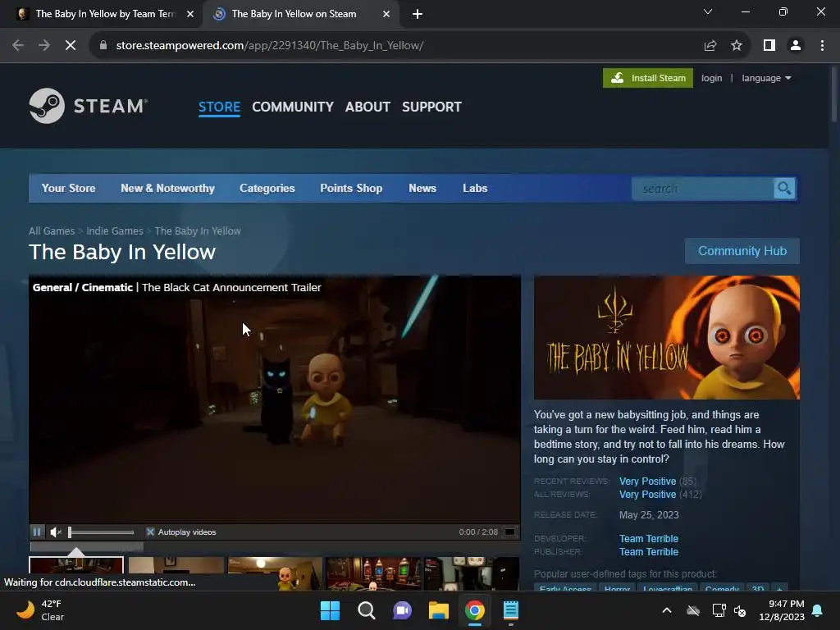Open the notification bell in the taskbar
This screenshot has height=630, width=840.
point(818,610)
